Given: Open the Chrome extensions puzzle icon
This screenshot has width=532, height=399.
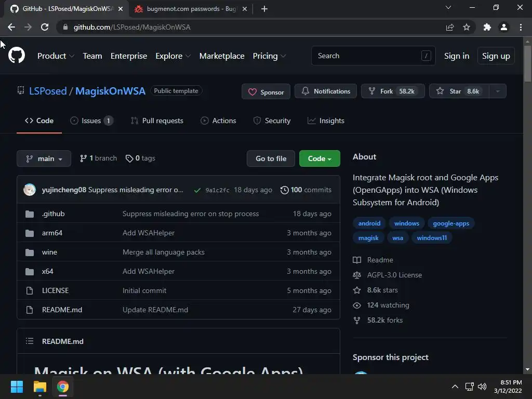Looking at the screenshot, I should click(x=487, y=27).
